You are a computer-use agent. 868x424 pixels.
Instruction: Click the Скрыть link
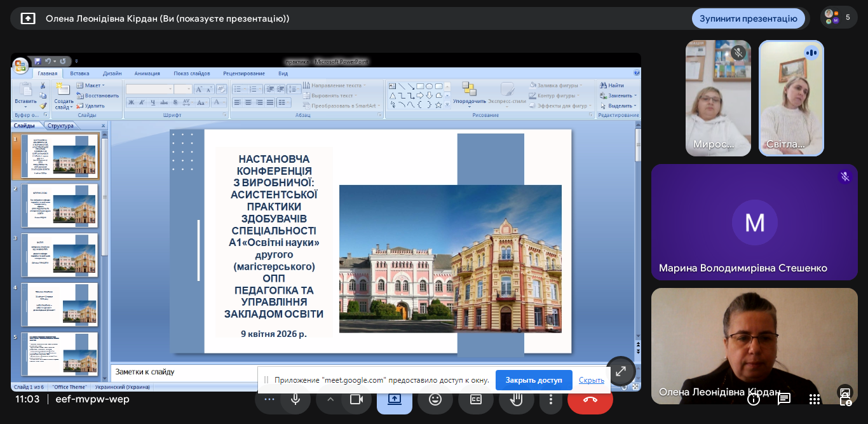(591, 380)
